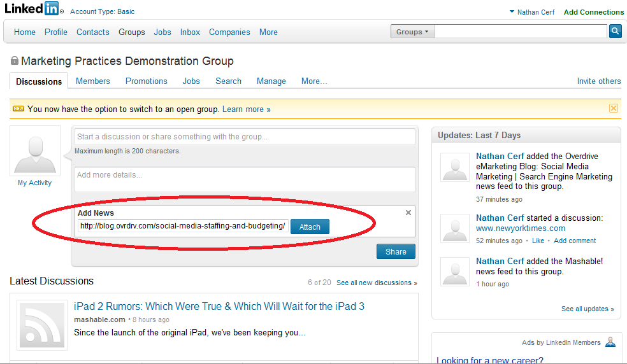Image resolution: width=627 pixels, height=364 pixels.
Task: Open the iPad 2 Rumors discussion title
Action: pos(219,306)
